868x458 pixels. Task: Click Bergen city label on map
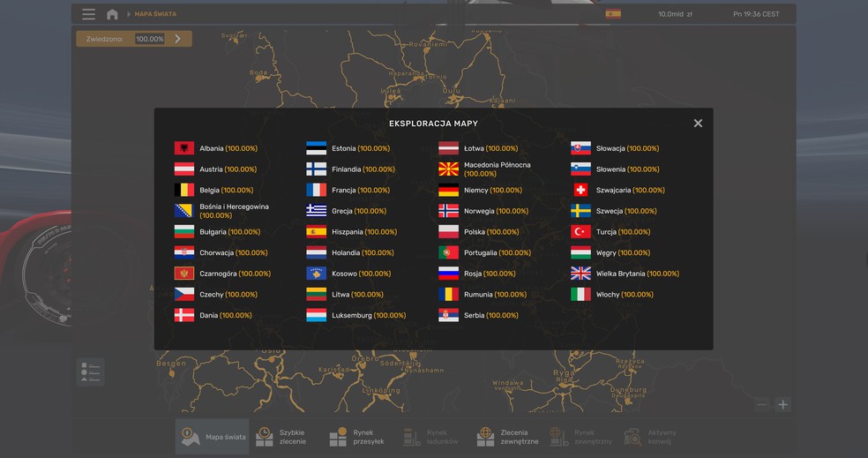coord(172,364)
